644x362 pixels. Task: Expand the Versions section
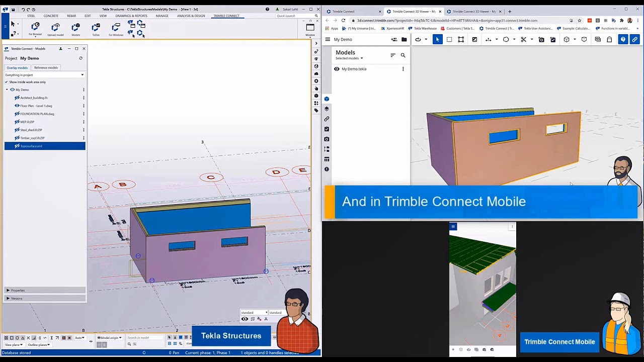coord(44,298)
